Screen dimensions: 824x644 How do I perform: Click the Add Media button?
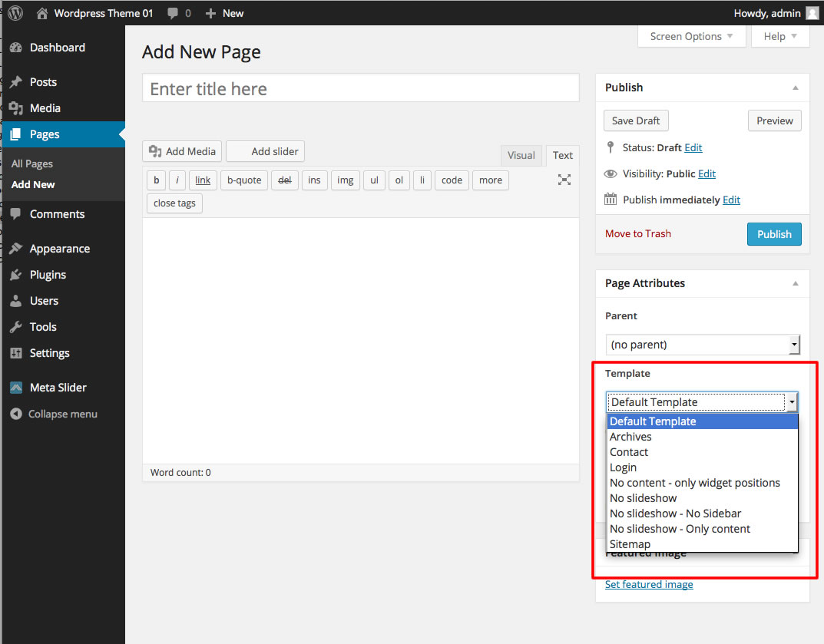(182, 151)
